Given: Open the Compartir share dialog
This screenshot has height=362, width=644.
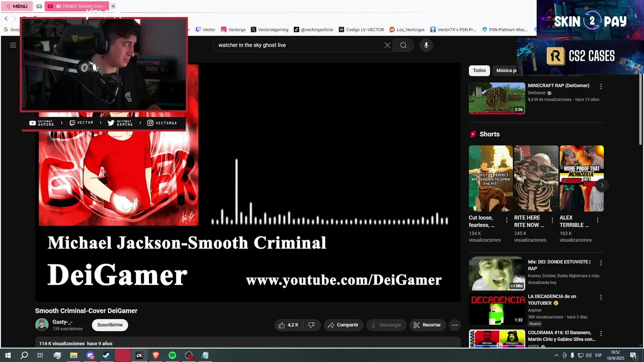Looking at the screenshot, I should pyautogui.click(x=343, y=325).
